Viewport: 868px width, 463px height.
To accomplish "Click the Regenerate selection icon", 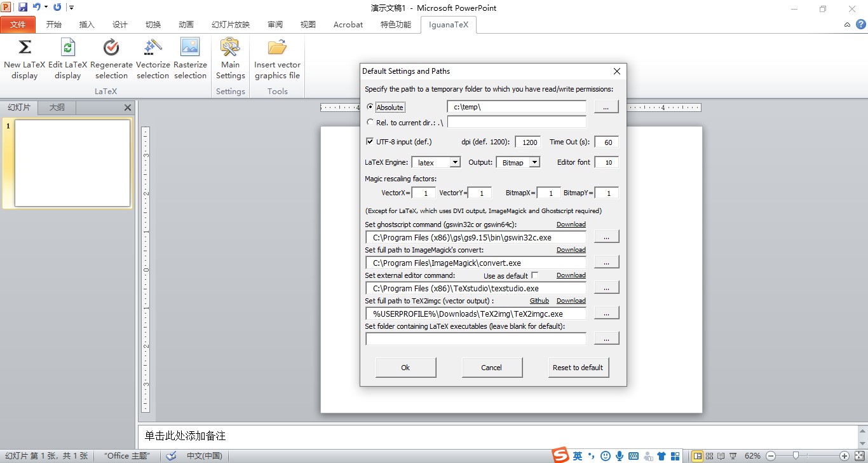I will (x=111, y=59).
